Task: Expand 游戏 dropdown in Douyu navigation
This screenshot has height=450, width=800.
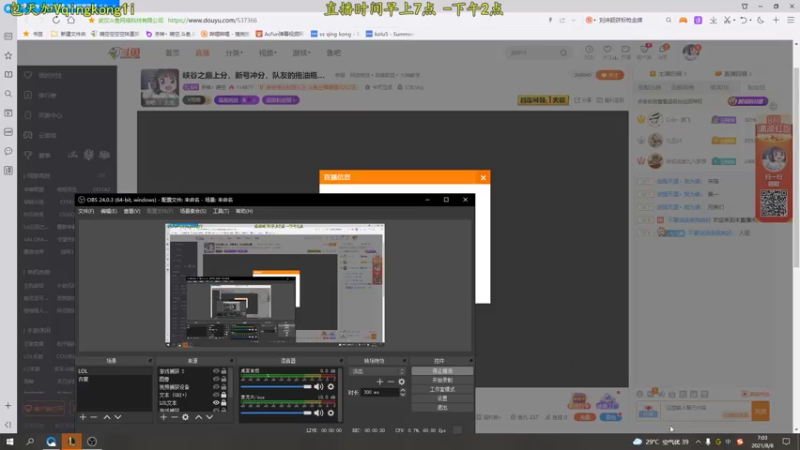Action: click(301, 53)
